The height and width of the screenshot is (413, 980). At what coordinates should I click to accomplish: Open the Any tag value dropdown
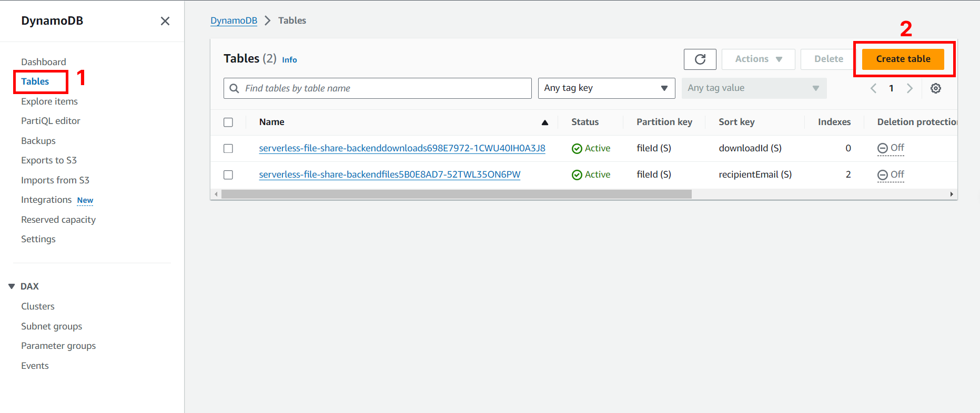(x=754, y=88)
